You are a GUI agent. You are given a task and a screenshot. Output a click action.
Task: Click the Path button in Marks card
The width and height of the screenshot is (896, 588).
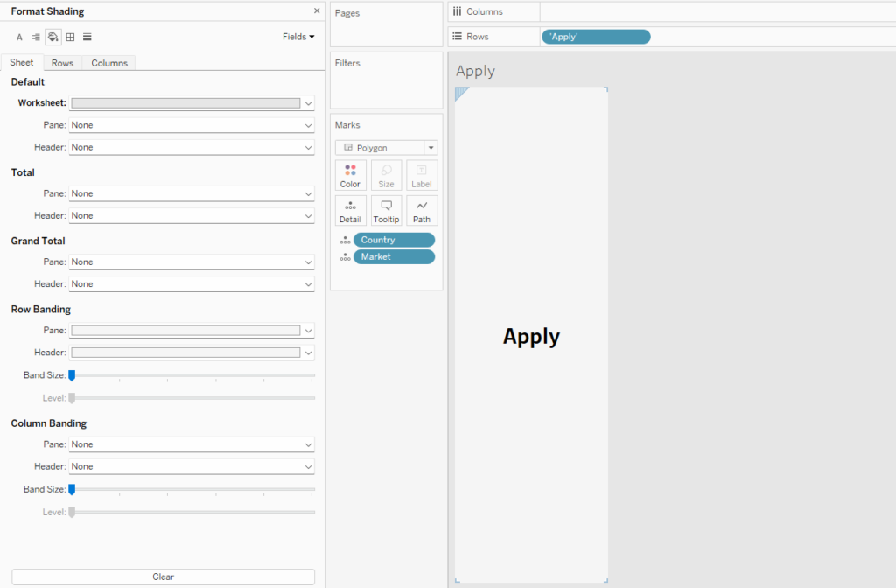(x=422, y=211)
